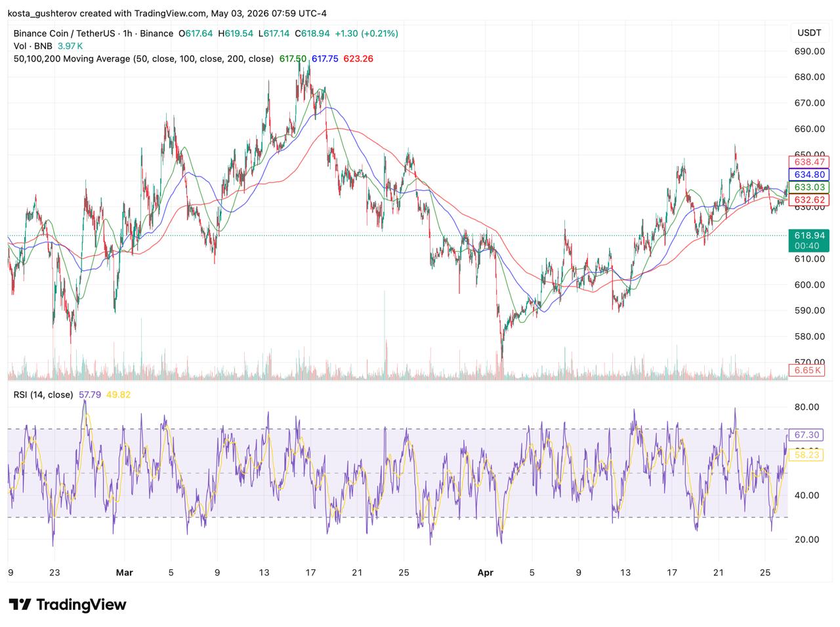
Task: Click the 638.47 price label on the axis
Action: [808, 162]
